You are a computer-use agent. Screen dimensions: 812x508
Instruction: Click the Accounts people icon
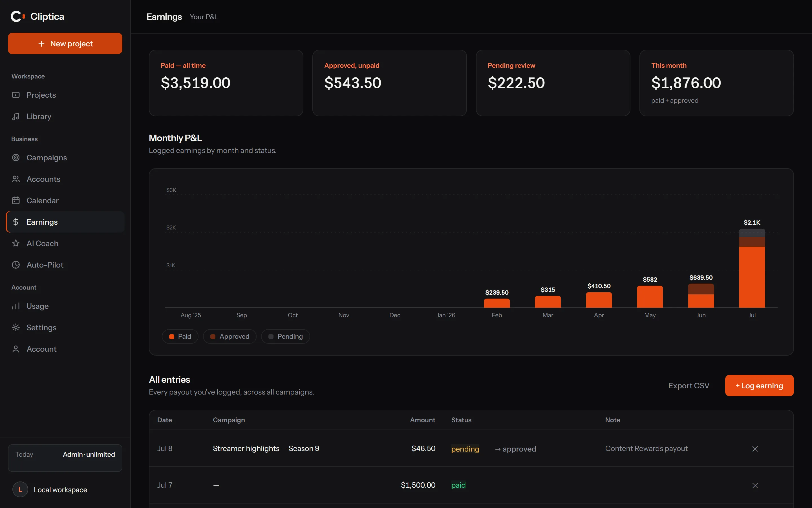coord(16,179)
